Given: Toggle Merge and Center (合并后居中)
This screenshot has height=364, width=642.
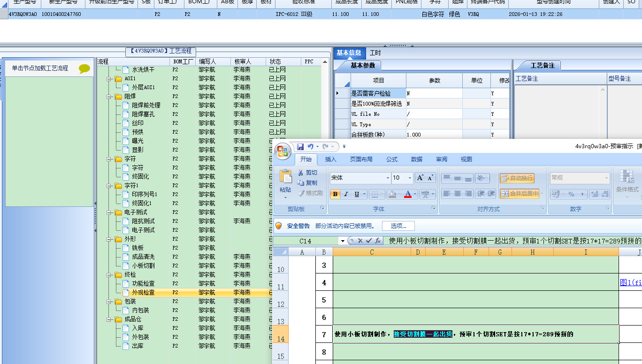Looking at the screenshot, I should coord(520,194).
